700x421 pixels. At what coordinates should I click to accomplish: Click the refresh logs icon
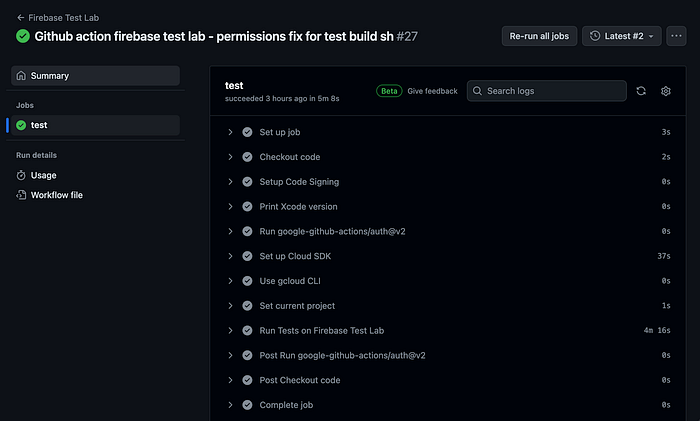coord(641,91)
